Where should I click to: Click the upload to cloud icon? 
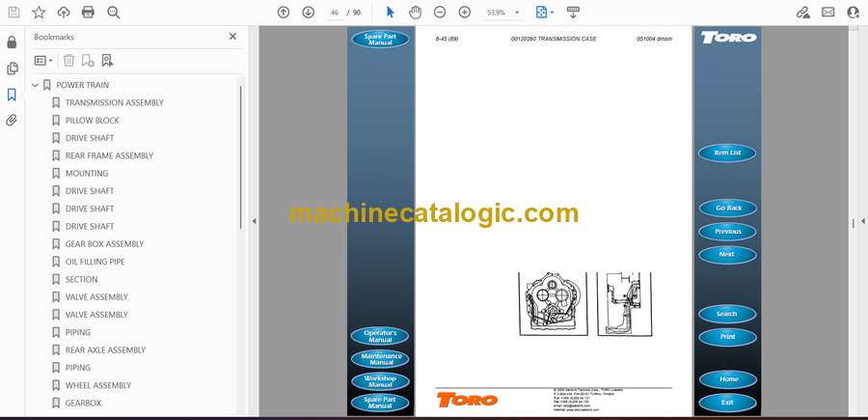64,13
